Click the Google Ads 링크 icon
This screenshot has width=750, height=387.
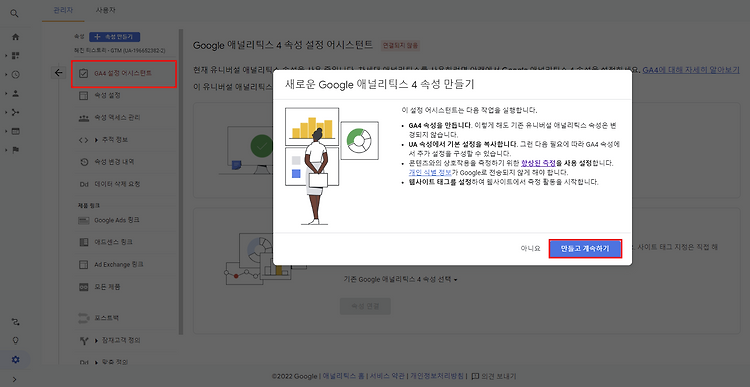[83, 221]
